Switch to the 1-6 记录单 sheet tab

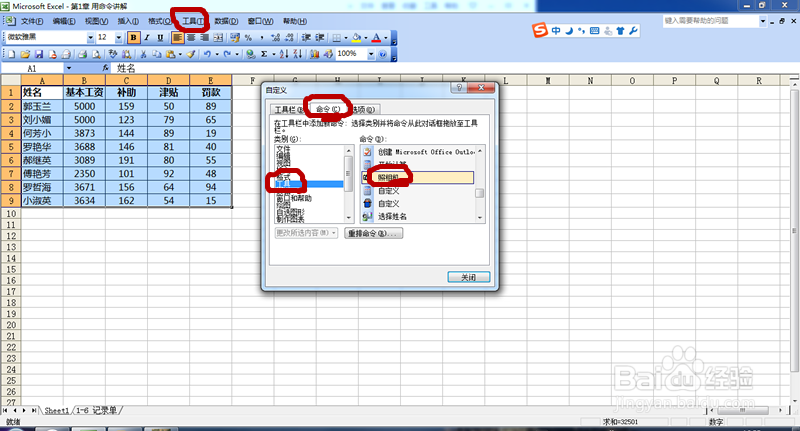97,410
